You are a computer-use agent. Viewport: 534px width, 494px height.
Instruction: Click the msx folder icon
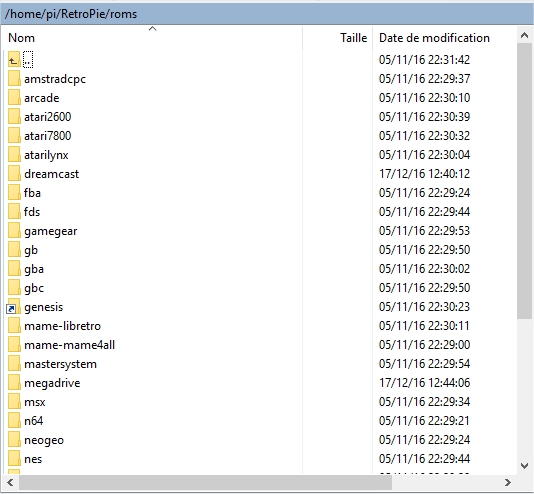(x=14, y=402)
